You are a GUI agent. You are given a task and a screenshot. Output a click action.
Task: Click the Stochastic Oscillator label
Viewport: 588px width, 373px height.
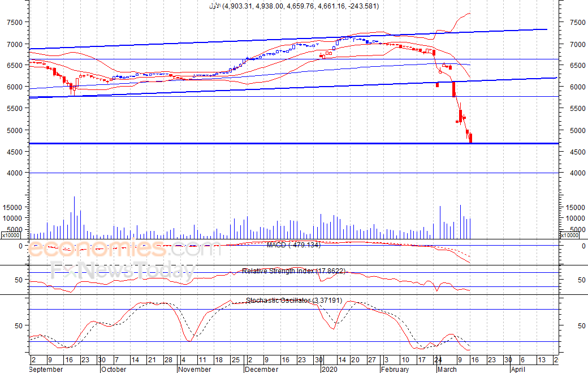tap(294, 300)
